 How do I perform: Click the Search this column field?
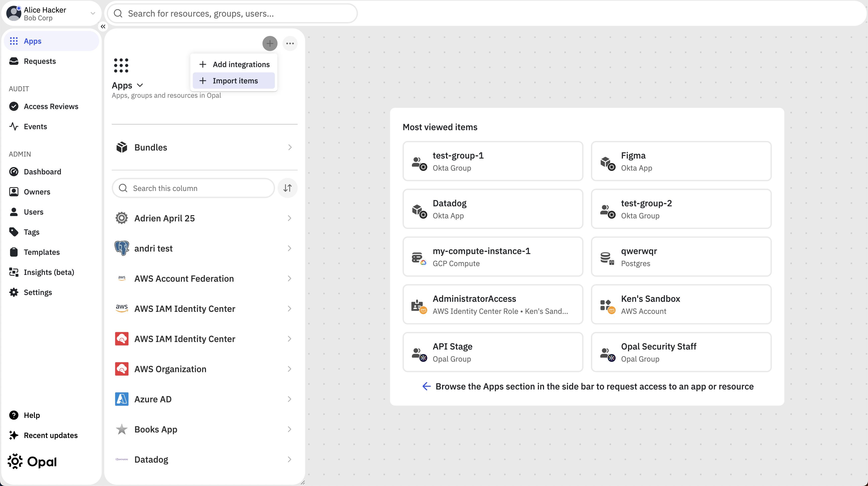click(193, 188)
